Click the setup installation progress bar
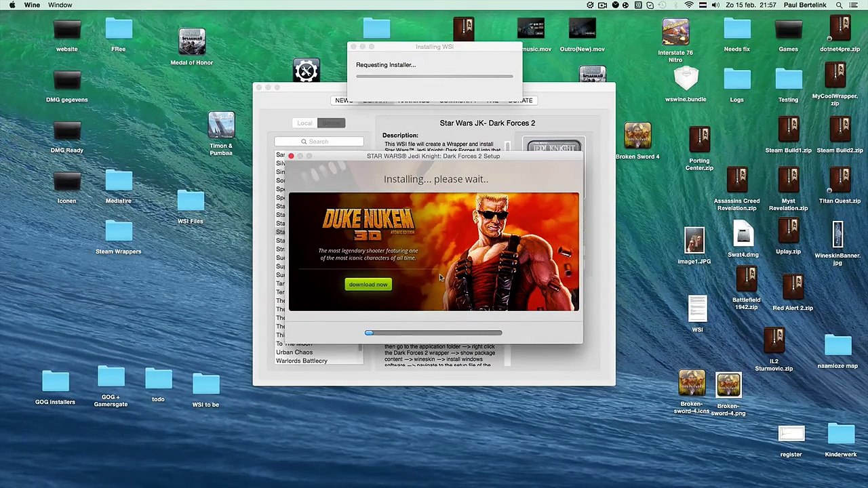Screen dimensions: 868x488 coord(433,333)
